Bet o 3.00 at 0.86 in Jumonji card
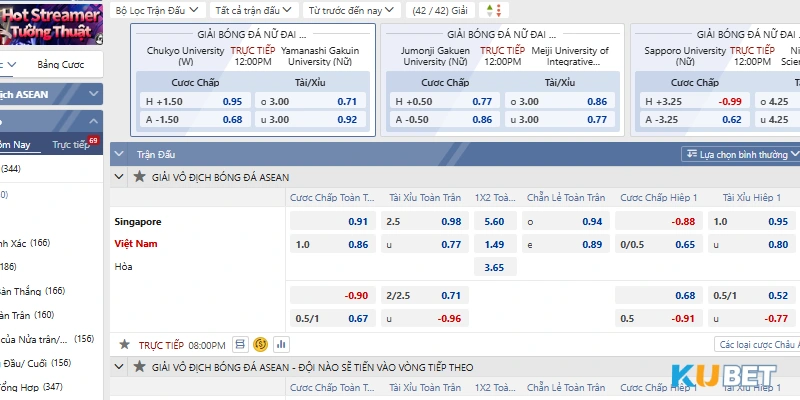 coord(560,102)
